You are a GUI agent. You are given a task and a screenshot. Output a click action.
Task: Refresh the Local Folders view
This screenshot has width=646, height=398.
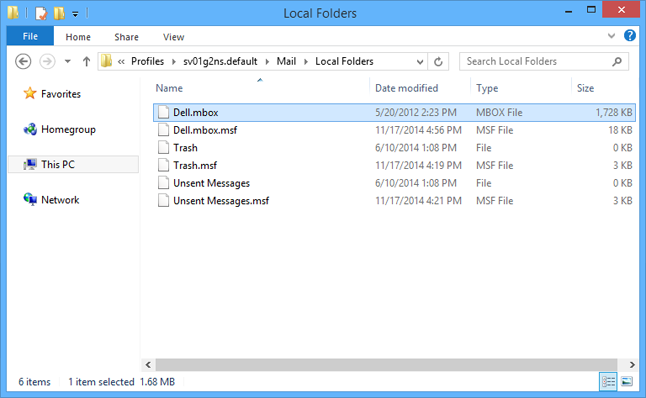438,62
